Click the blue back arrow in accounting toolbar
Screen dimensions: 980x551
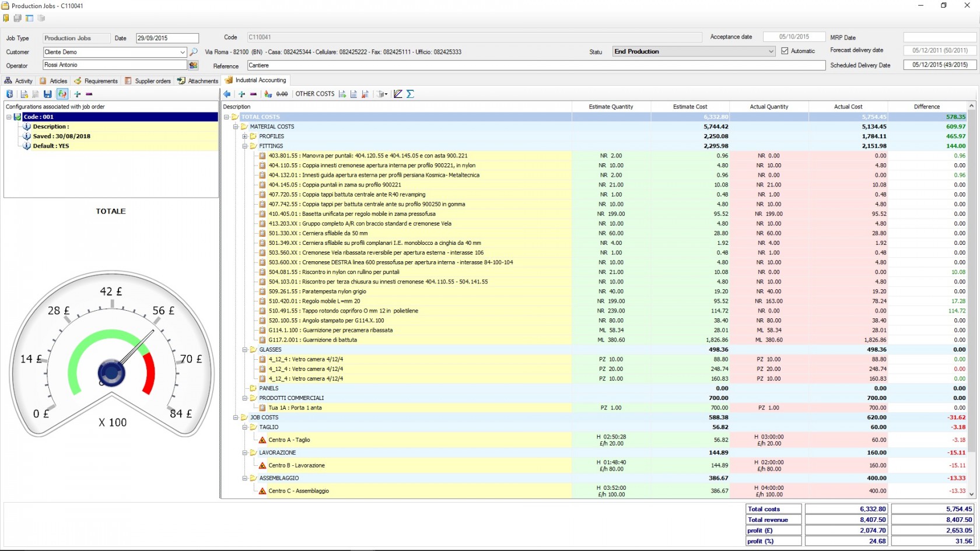227,94
